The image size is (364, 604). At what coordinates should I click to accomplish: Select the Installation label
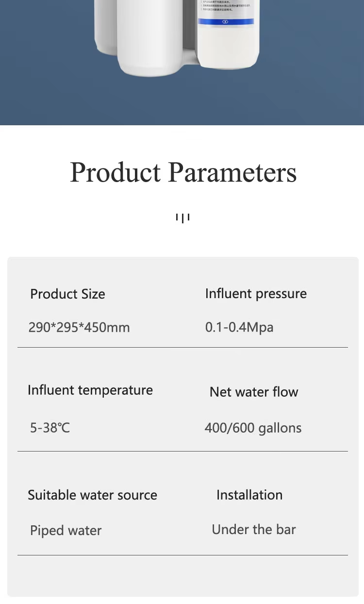coord(249,495)
